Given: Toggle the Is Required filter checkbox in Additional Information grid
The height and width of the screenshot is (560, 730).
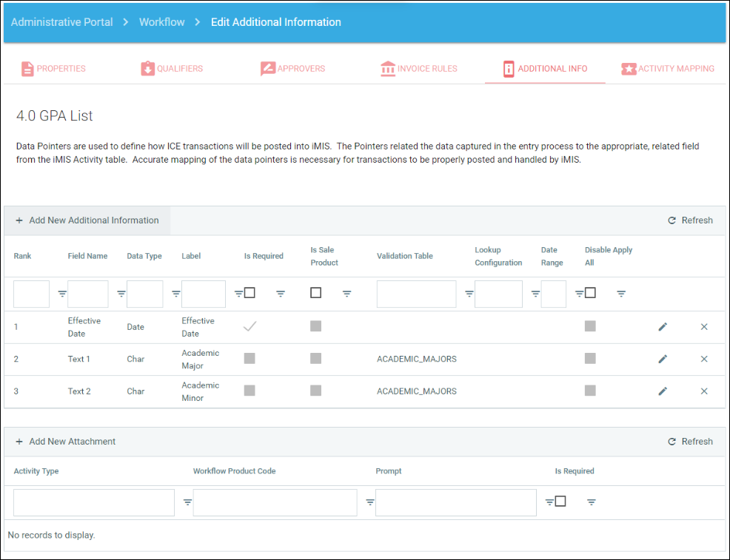Looking at the screenshot, I should pyautogui.click(x=250, y=293).
